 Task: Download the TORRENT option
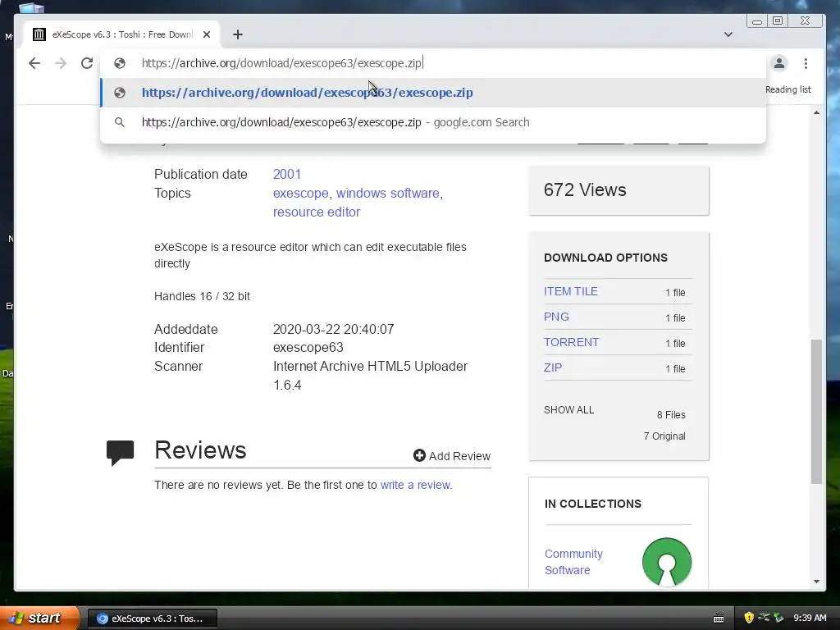point(571,342)
